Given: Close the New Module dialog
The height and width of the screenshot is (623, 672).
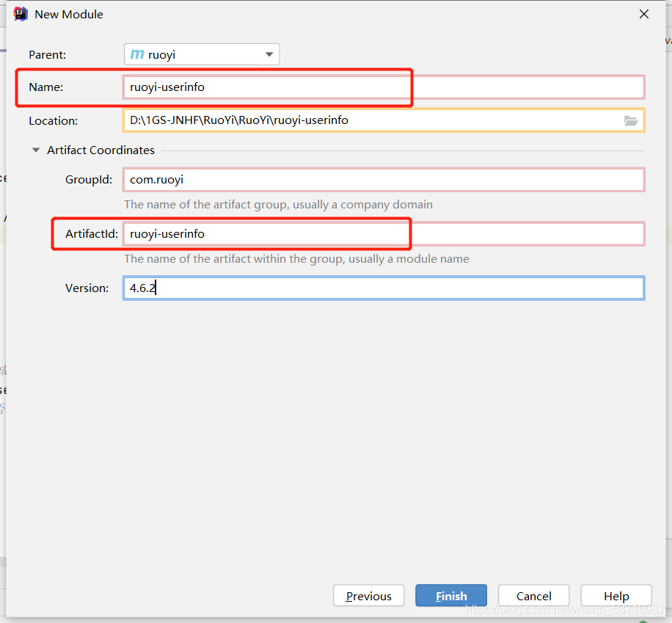Looking at the screenshot, I should click(643, 14).
